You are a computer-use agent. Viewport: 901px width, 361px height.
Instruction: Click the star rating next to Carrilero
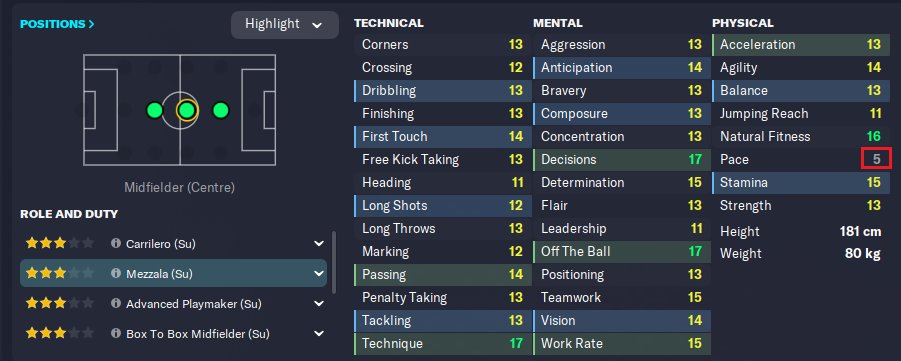tap(60, 243)
